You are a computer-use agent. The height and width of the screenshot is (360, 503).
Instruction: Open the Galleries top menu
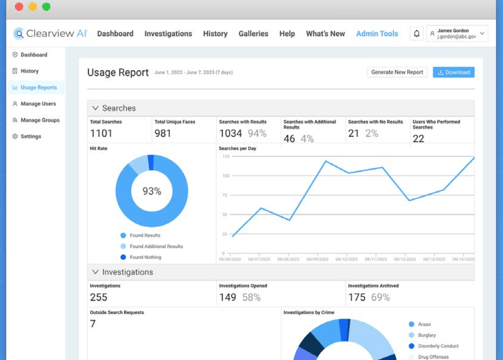(253, 34)
